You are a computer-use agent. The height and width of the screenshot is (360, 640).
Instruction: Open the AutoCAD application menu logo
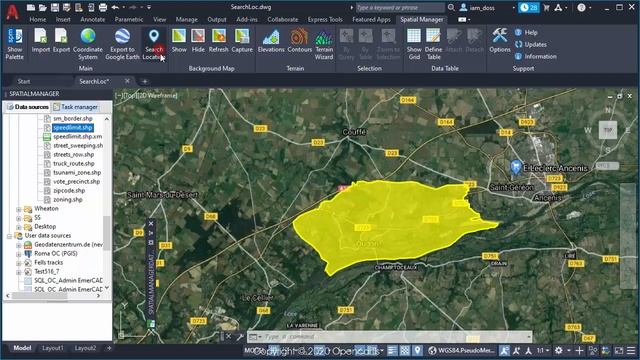13,11
